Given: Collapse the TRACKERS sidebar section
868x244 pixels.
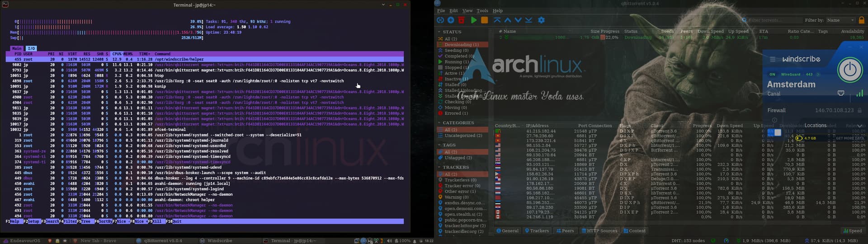Looking at the screenshot, I should coord(439,167).
